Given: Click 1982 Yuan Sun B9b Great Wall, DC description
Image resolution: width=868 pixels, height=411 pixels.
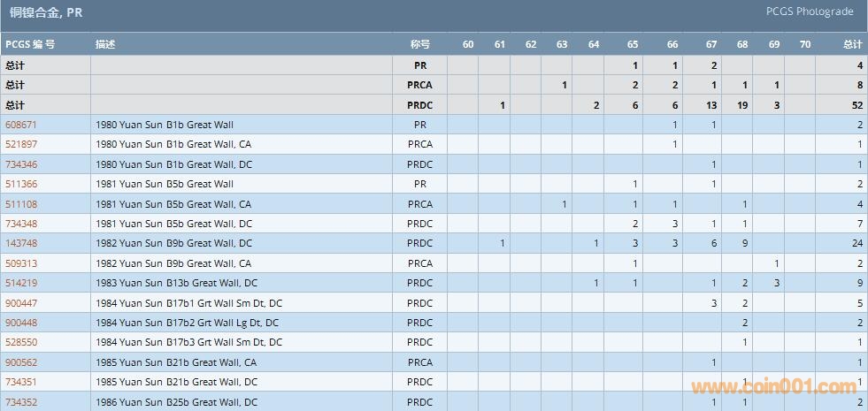Looking at the screenshot, I should 173,243.
